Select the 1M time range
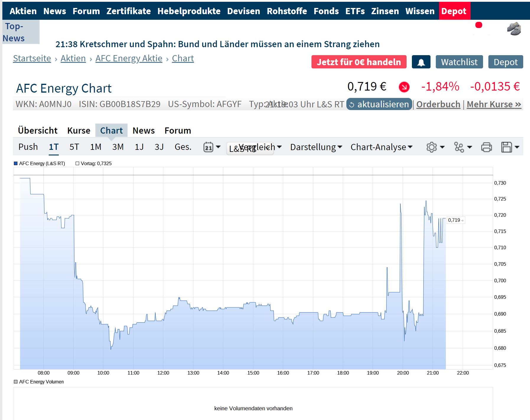Screen dimensions: 530x420 point(96,147)
